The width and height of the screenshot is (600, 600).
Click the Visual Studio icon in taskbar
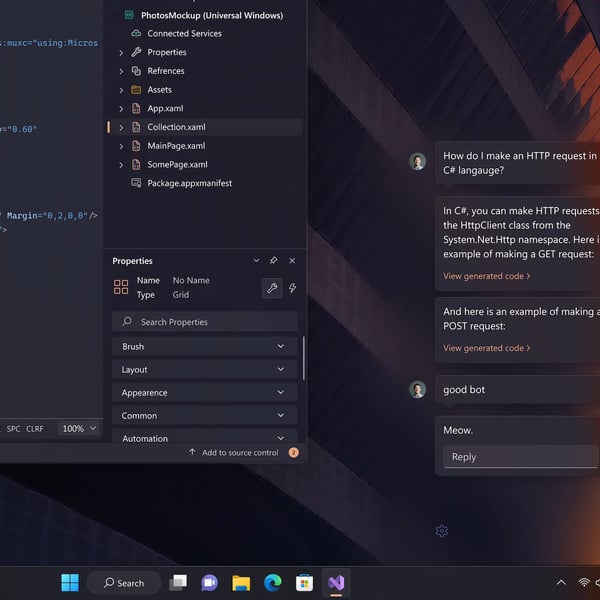(x=336, y=582)
